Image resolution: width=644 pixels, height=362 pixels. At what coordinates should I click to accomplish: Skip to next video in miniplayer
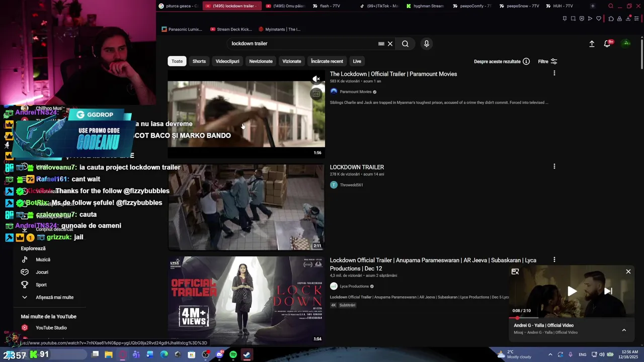tap(608, 291)
